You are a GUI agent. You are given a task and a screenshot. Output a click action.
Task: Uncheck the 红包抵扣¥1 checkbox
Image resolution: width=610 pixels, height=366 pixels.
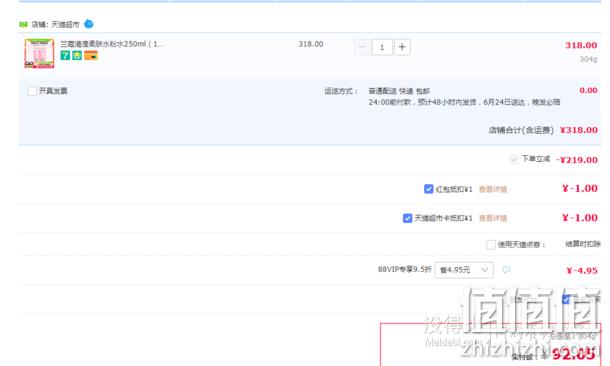[x=428, y=189]
